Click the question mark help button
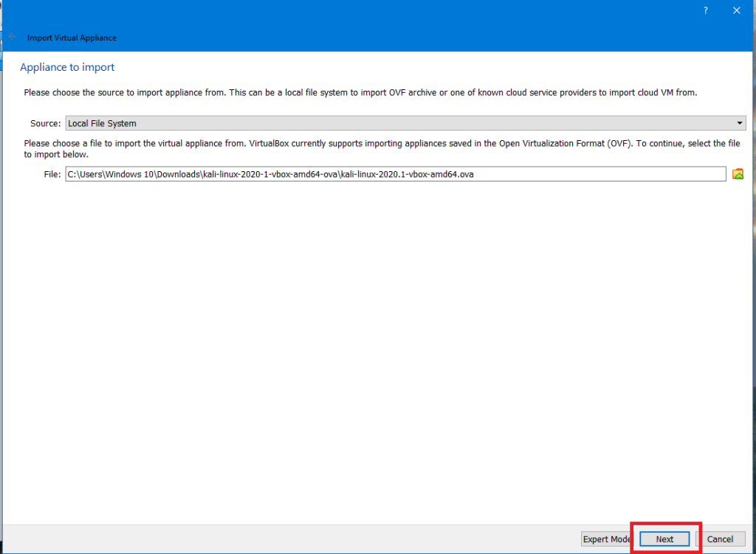Image resolution: width=756 pixels, height=554 pixels. coord(706,10)
